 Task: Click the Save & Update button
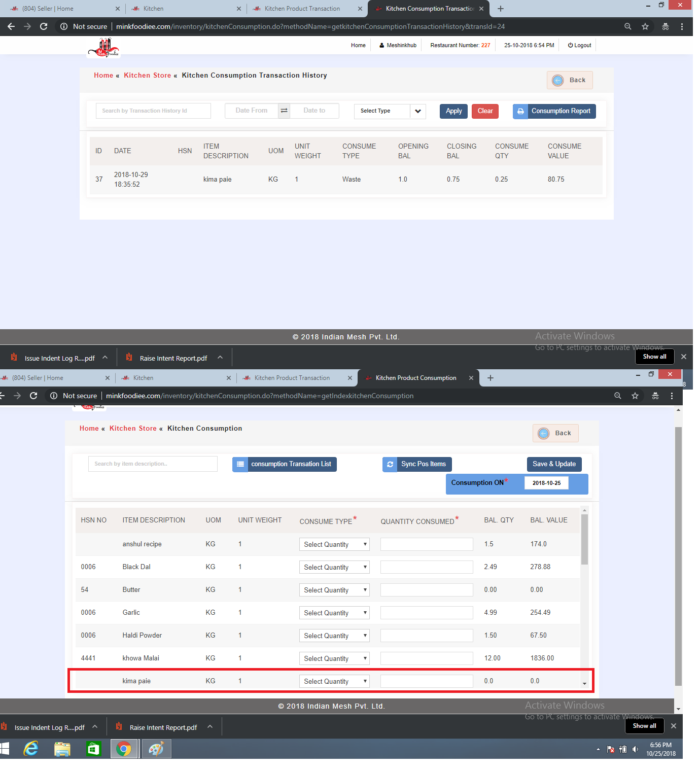pos(554,464)
